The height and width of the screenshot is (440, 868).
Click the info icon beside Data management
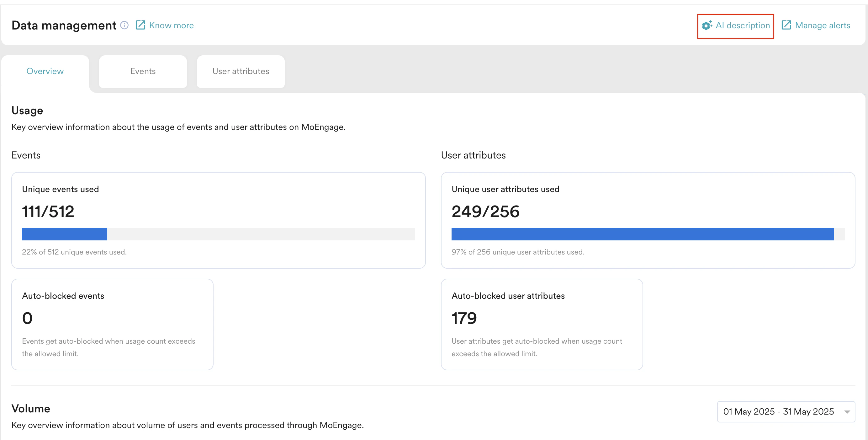(124, 25)
